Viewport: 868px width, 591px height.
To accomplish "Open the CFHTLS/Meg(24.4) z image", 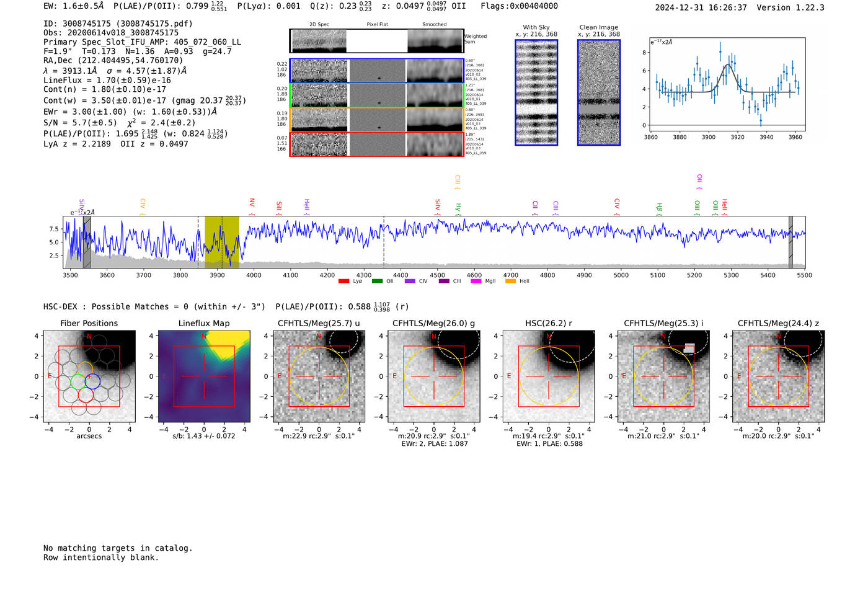I will [779, 376].
